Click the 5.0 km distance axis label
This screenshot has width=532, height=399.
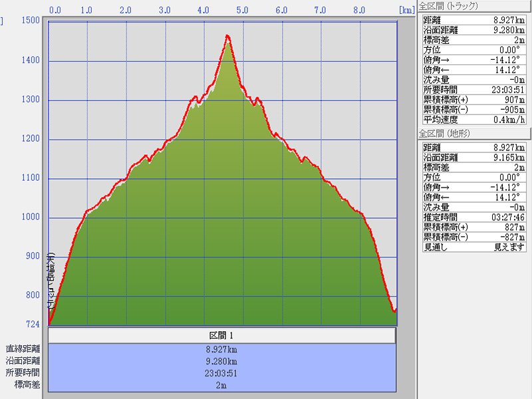242,11
